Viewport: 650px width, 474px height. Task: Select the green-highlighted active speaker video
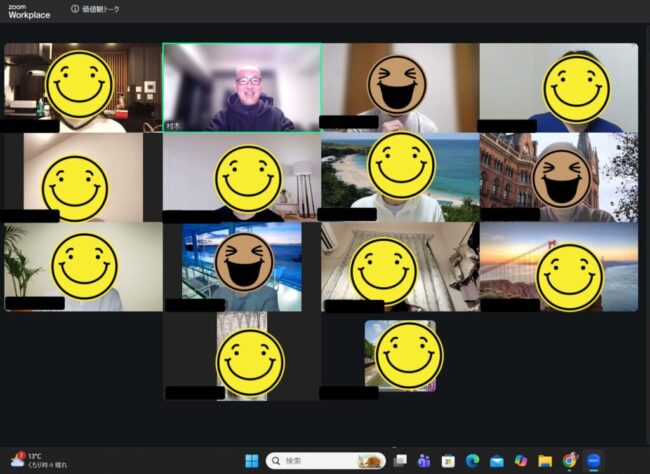click(x=241, y=88)
